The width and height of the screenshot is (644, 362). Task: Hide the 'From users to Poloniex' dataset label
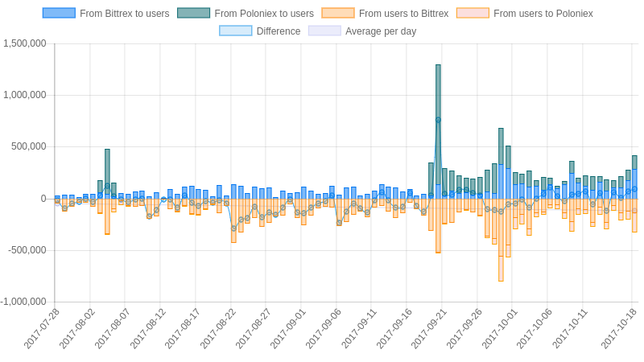pyautogui.click(x=543, y=14)
